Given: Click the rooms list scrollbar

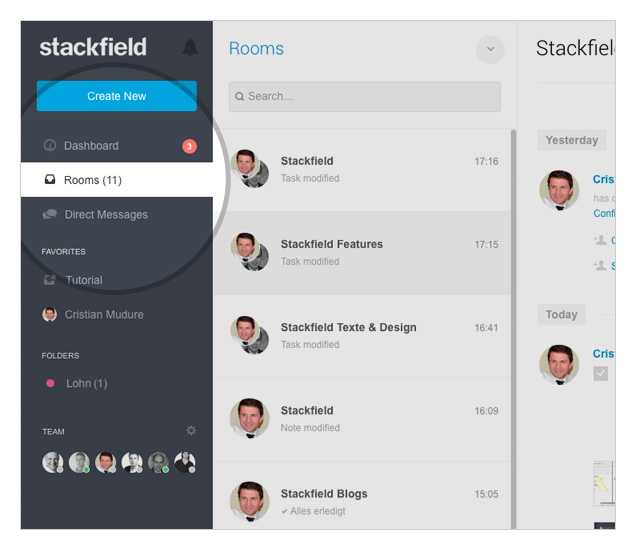Looking at the screenshot, I should click(x=513, y=329).
